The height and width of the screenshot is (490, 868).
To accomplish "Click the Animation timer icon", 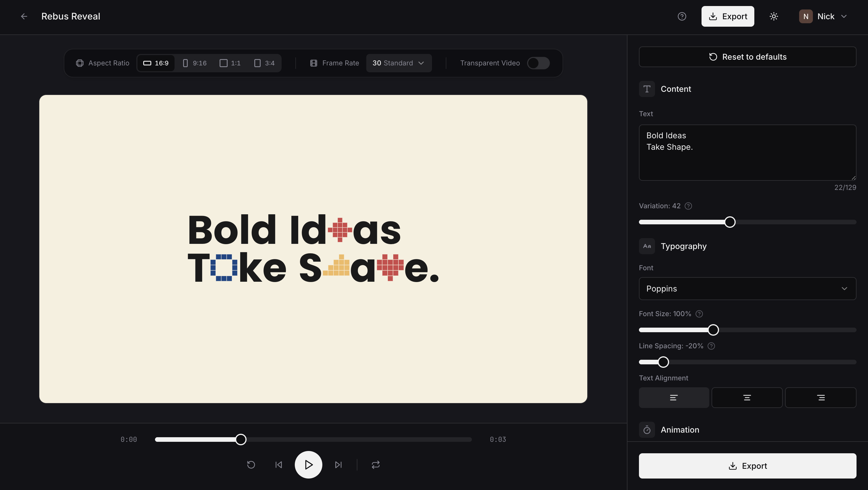I will tap(647, 430).
